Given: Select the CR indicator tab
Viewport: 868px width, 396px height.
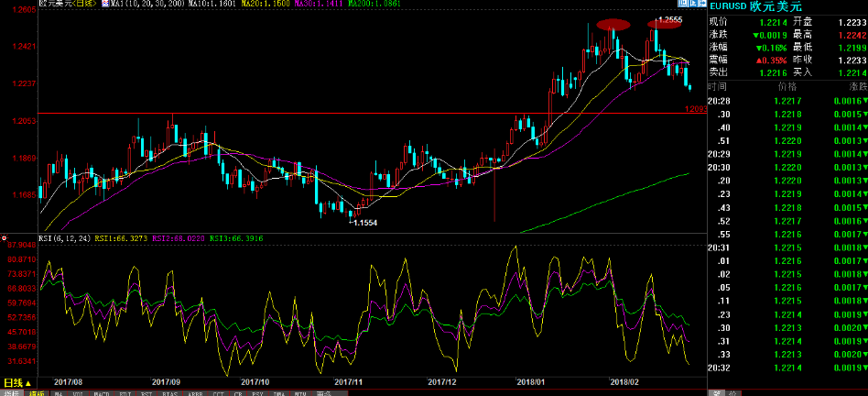Looking at the screenshot, I should coord(239,392).
